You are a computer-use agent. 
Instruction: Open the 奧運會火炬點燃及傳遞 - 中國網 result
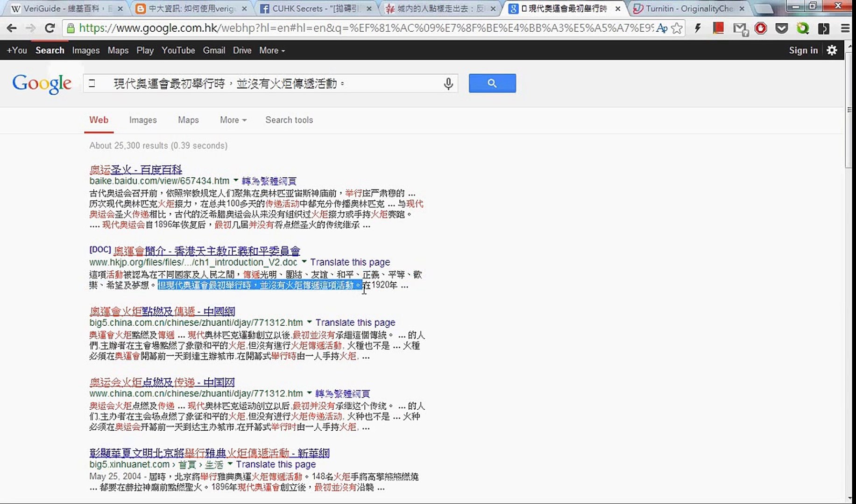pyautogui.click(x=162, y=311)
